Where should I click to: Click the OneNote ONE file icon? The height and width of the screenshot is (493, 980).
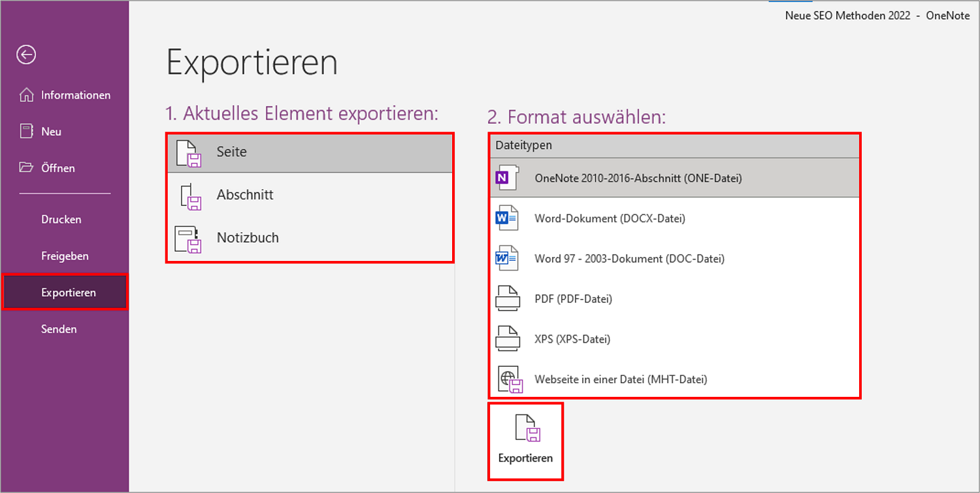(507, 178)
